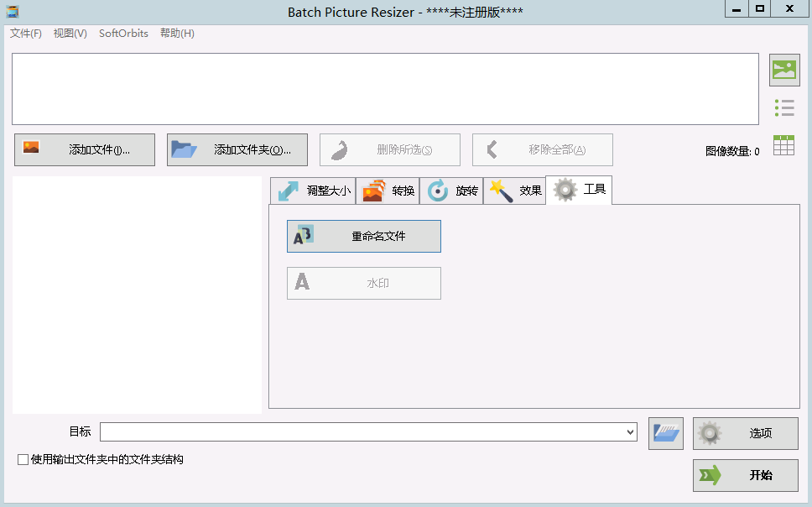Close the Batch Picture Resizer window
This screenshot has height=507, width=812.
[x=789, y=8]
